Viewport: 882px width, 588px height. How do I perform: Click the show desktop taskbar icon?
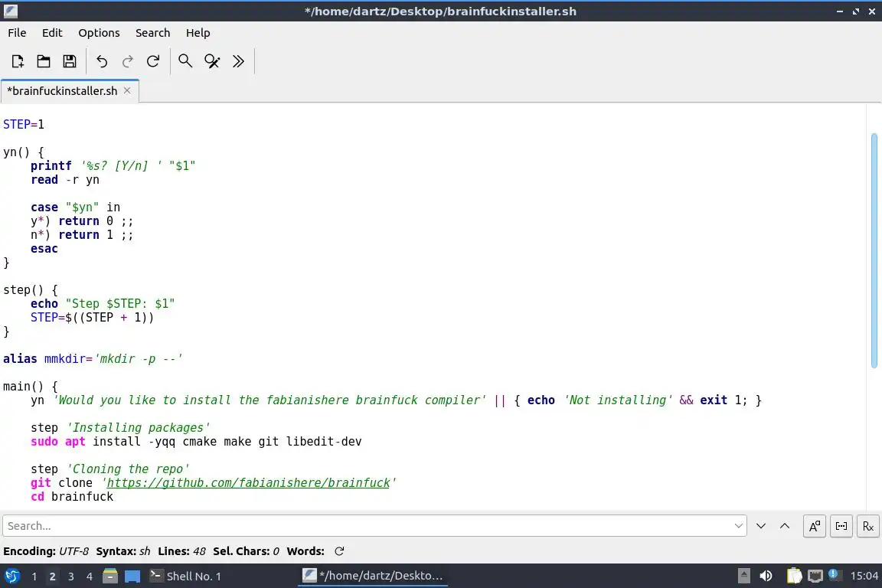(132, 577)
